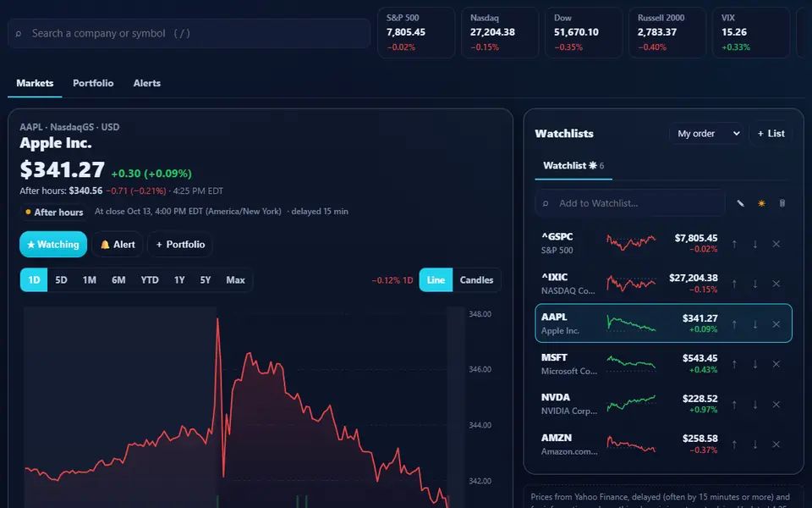Image resolution: width=812 pixels, height=508 pixels.
Task: Open the Portfolio tab
Action: [x=93, y=84]
